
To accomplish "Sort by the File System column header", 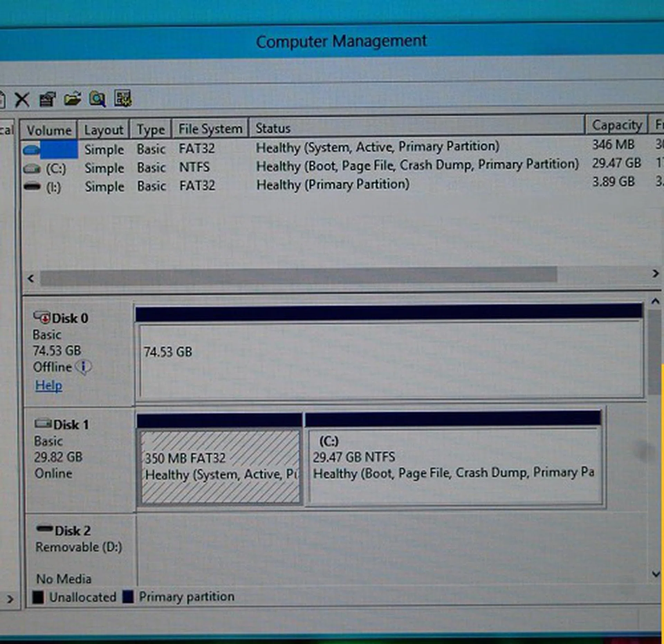I will coord(210,129).
